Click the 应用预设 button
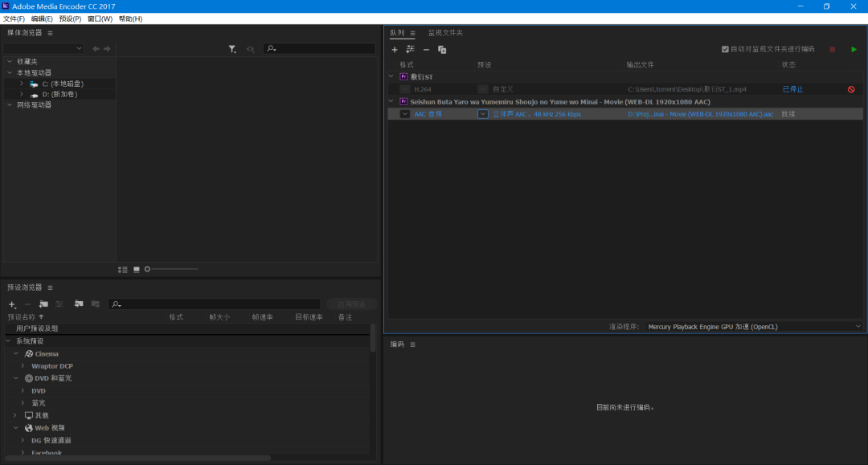Screen dimensions: 868x465 [x=351, y=304]
